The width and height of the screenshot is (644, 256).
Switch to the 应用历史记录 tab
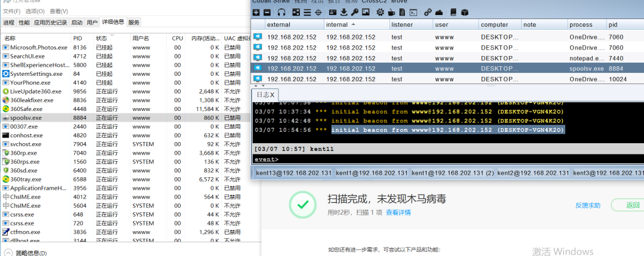pyautogui.click(x=51, y=23)
